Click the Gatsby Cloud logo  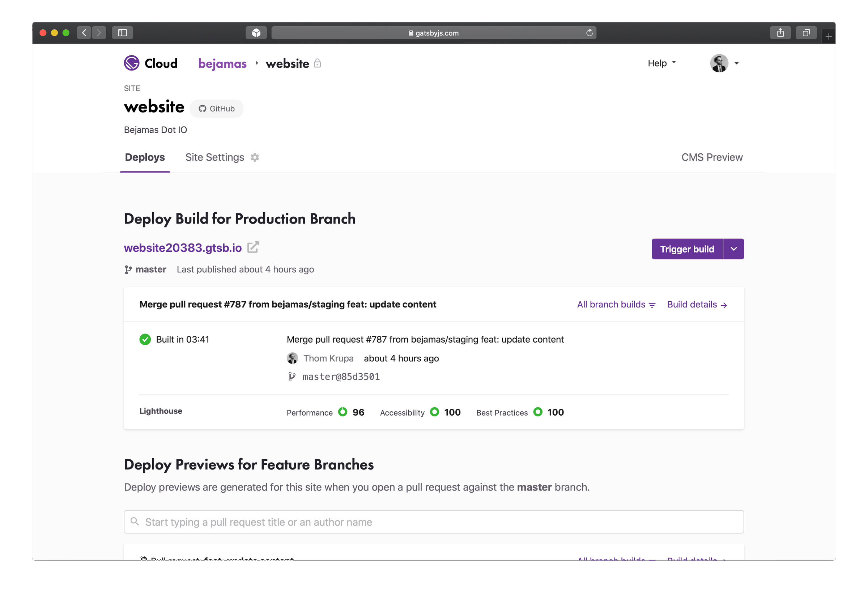[150, 63]
